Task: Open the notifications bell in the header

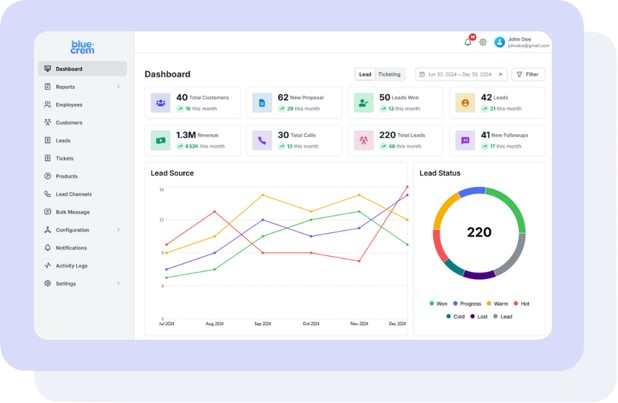Action: [467, 42]
